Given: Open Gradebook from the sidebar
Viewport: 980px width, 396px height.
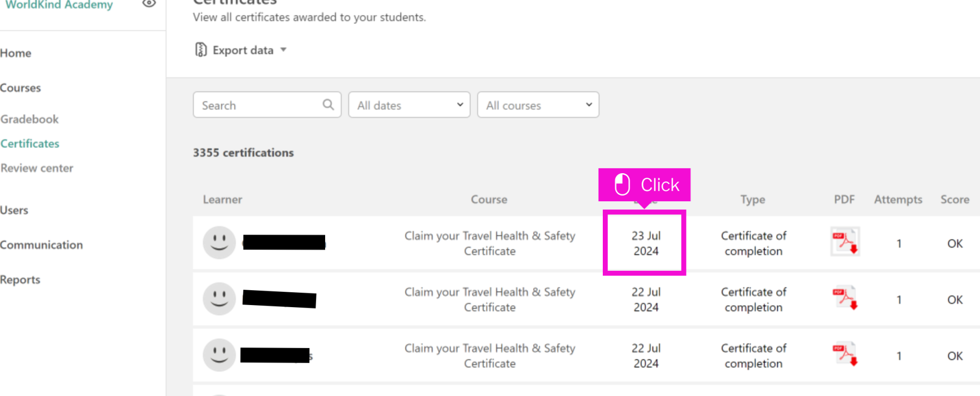Looking at the screenshot, I should [x=30, y=119].
